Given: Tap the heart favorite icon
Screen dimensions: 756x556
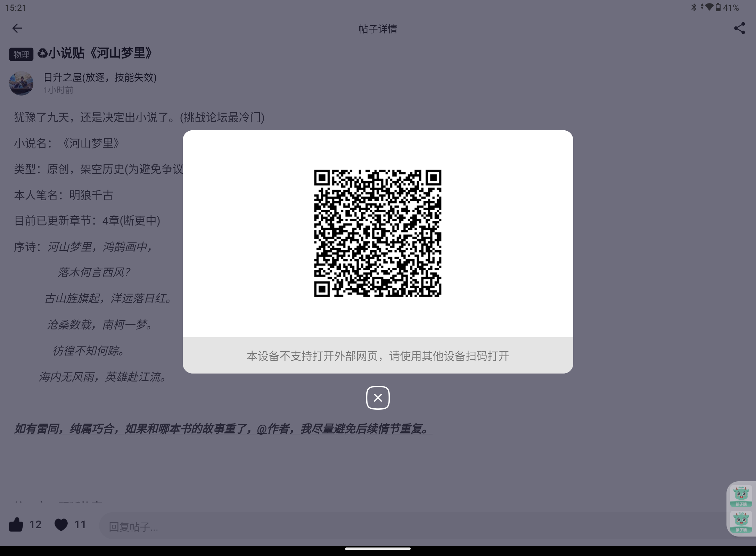Looking at the screenshot, I should [61, 524].
